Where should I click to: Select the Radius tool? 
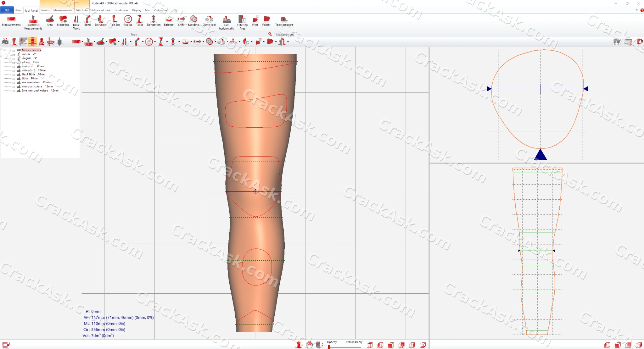pyautogui.click(x=128, y=21)
